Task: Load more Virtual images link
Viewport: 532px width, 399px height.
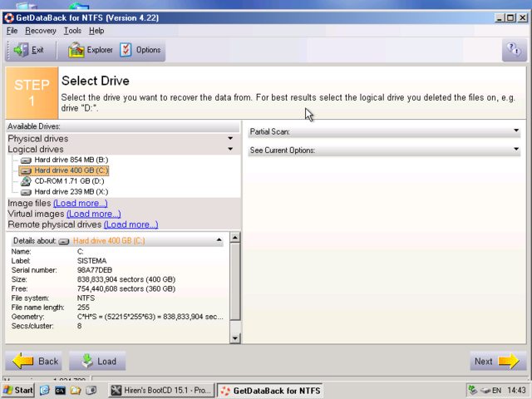Action: point(94,214)
